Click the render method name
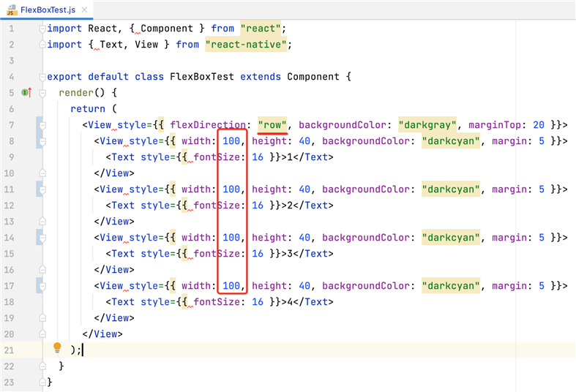 click(76, 92)
